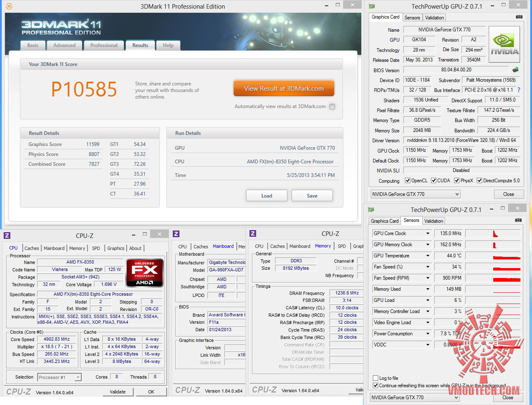
Task: Open the About tab in CPU-Z
Action: pyautogui.click(x=135, y=248)
